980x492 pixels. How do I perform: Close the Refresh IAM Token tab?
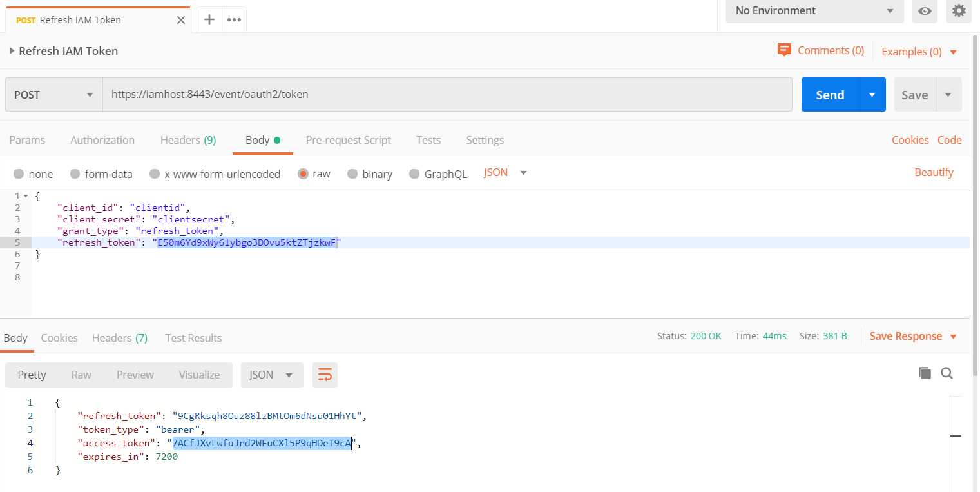coord(181,20)
